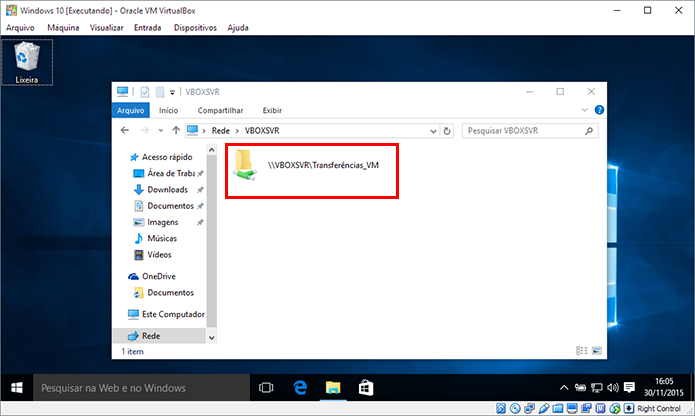
Task: Open recent locations dropdown chevron
Action: click(x=160, y=130)
